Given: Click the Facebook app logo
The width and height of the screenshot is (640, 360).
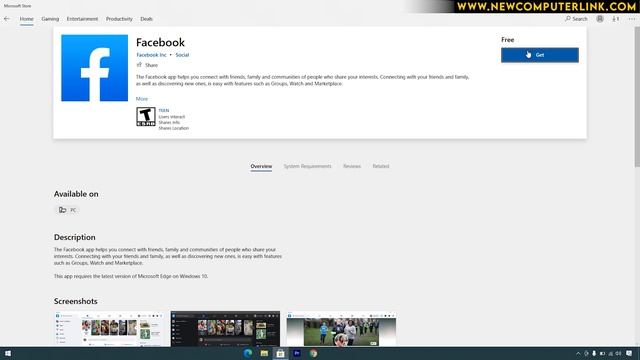Looking at the screenshot, I should [94, 68].
